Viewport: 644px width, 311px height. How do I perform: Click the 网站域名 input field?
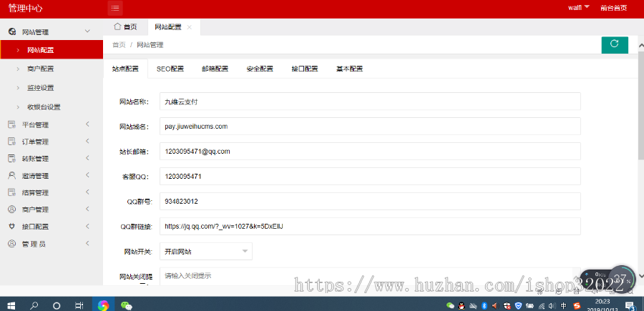point(370,127)
